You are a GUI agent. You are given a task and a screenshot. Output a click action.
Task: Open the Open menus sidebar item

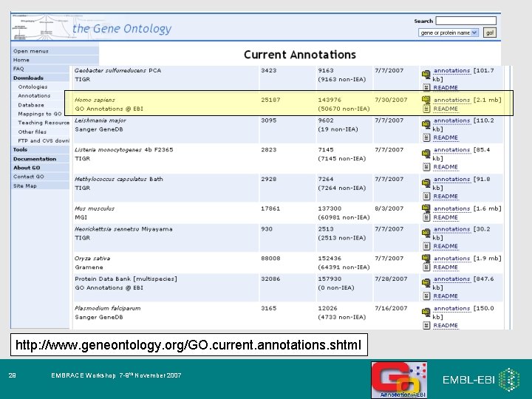tap(31, 51)
